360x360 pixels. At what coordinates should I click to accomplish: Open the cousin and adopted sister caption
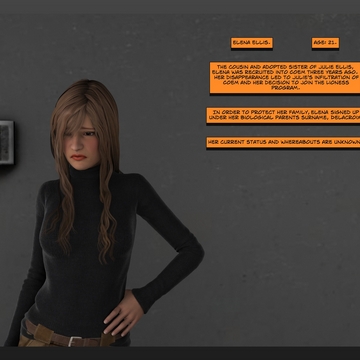[x=285, y=77]
